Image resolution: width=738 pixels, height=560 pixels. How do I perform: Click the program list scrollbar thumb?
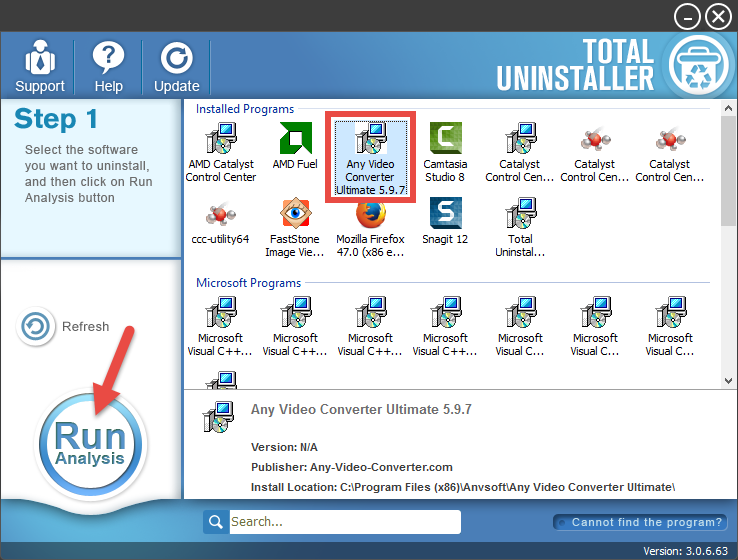coord(728,171)
